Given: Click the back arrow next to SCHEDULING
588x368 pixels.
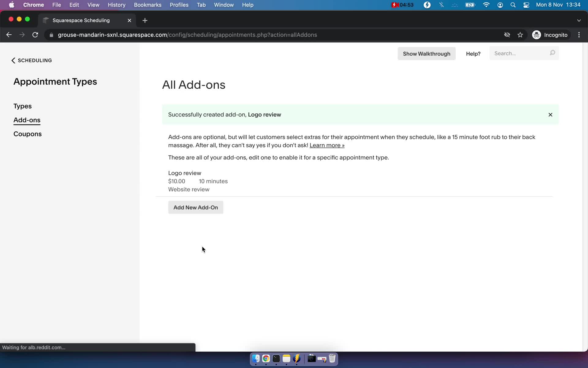Looking at the screenshot, I should pyautogui.click(x=13, y=60).
